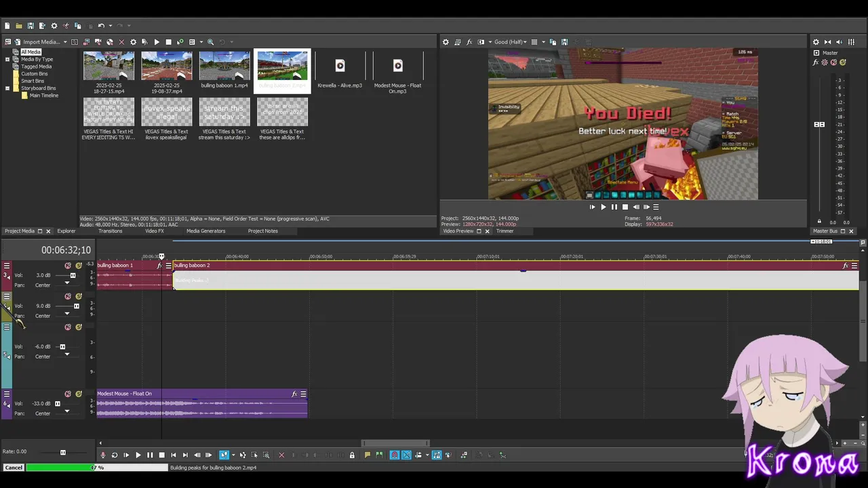Open Master FX button in Master Bus

816,62
